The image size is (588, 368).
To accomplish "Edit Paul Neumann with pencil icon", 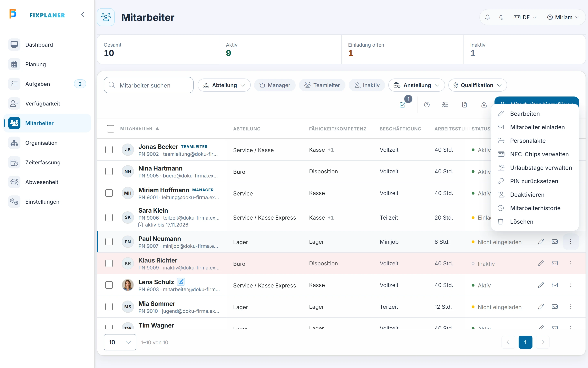I will [x=541, y=242].
